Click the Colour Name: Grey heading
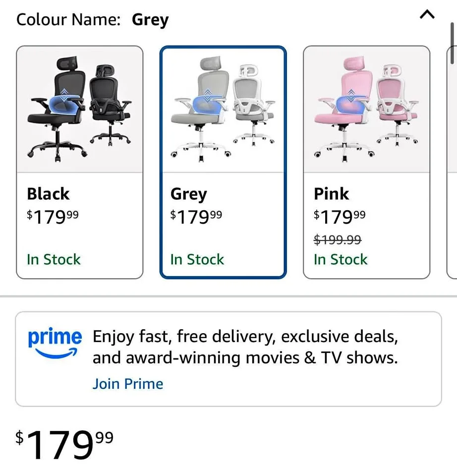Screen dimensions: 457x476 [93, 20]
